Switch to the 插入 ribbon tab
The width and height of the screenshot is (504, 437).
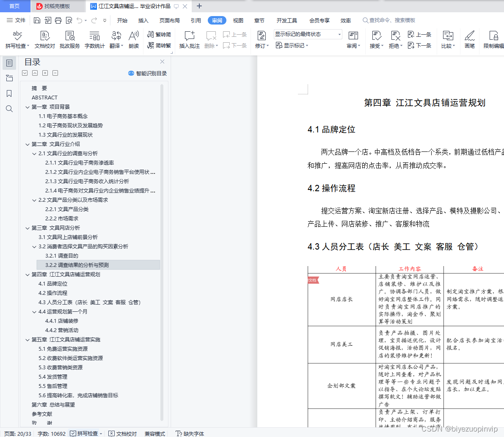tap(143, 21)
